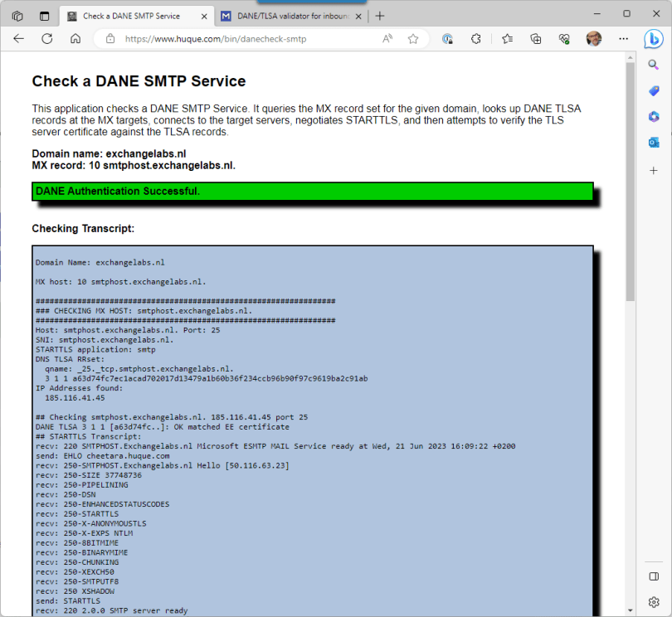Open the Extensions puzzle icon
The height and width of the screenshot is (617, 672).
point(476,39)
